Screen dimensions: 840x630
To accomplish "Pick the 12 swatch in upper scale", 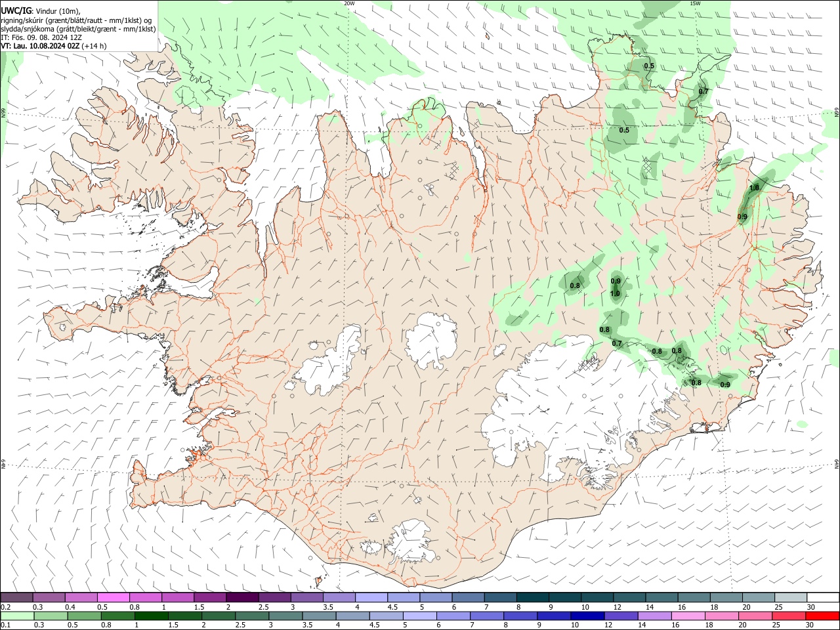I will click(629, 597).
